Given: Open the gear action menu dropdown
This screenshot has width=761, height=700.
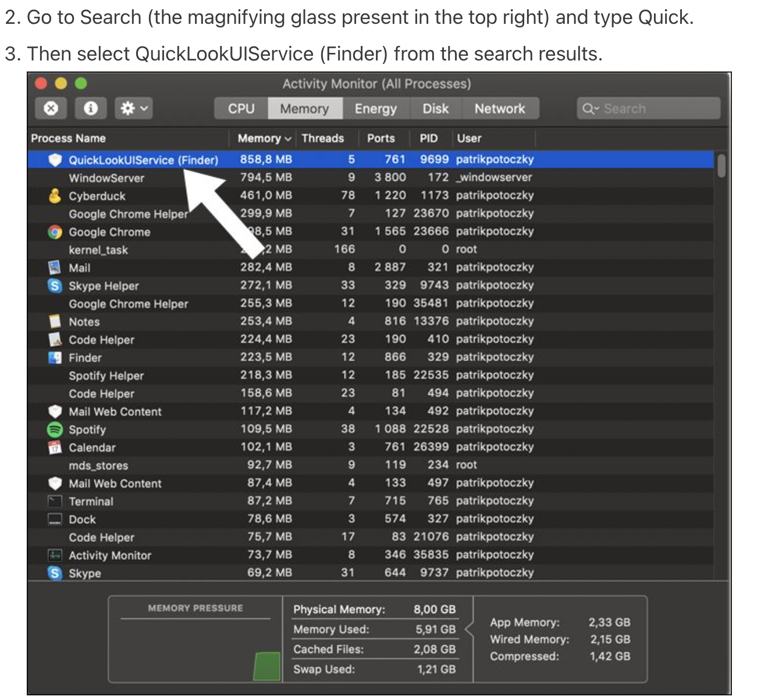Looking at the screenshot, I should coord(134,108).
